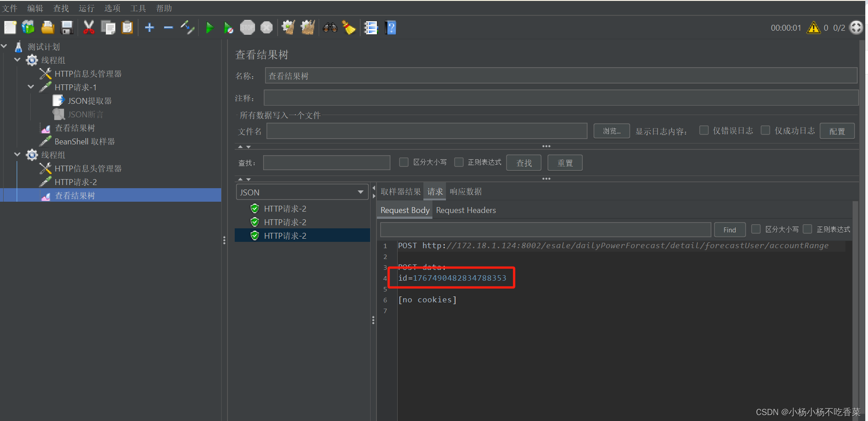This screenshot has width=868, height=421.
Task: Click the 重置 button
Action: pyautogui.click(x=565, y=163)
